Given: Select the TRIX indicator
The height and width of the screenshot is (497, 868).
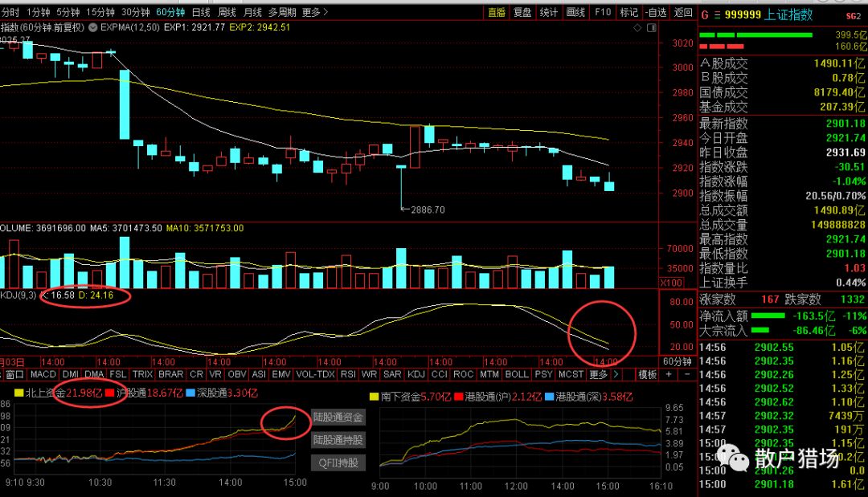Looking at the screenshot, I should click(142, 374).
